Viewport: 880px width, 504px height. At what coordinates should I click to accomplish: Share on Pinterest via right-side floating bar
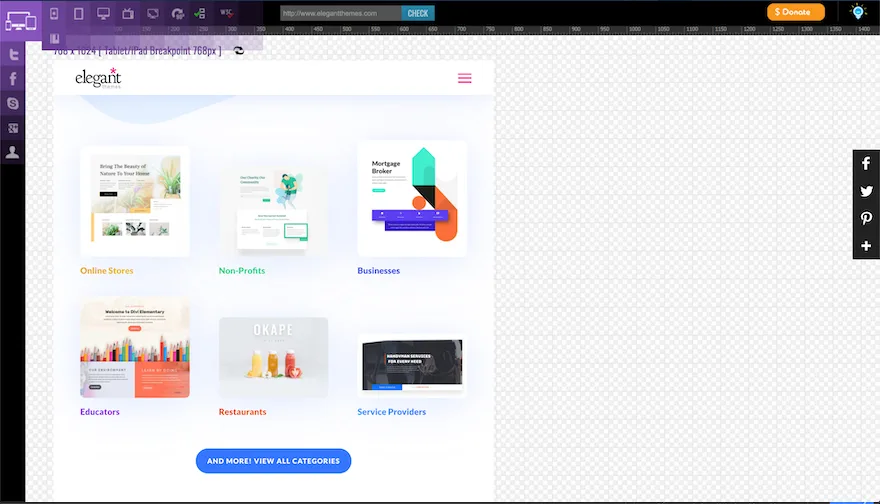click(866, 218)
